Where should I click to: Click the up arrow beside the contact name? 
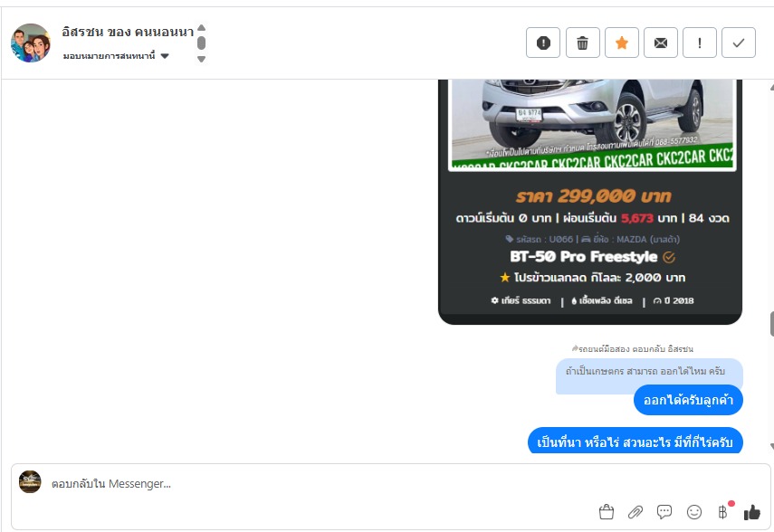[x=201, y=28]
